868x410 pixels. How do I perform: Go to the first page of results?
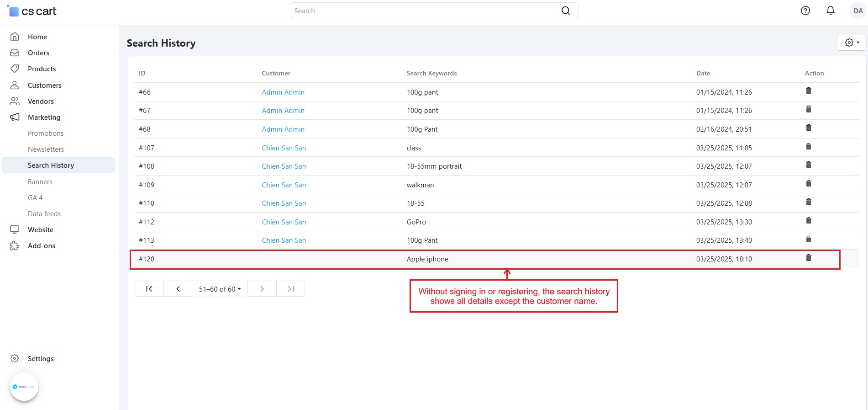[x=149, y=289]
